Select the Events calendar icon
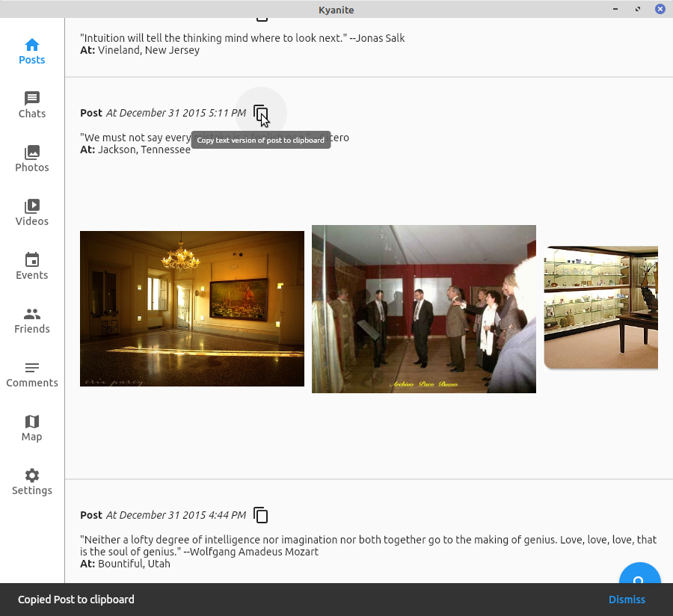Image resolution: width=673 pixels, height=616 pixels. tap(32, 260)
